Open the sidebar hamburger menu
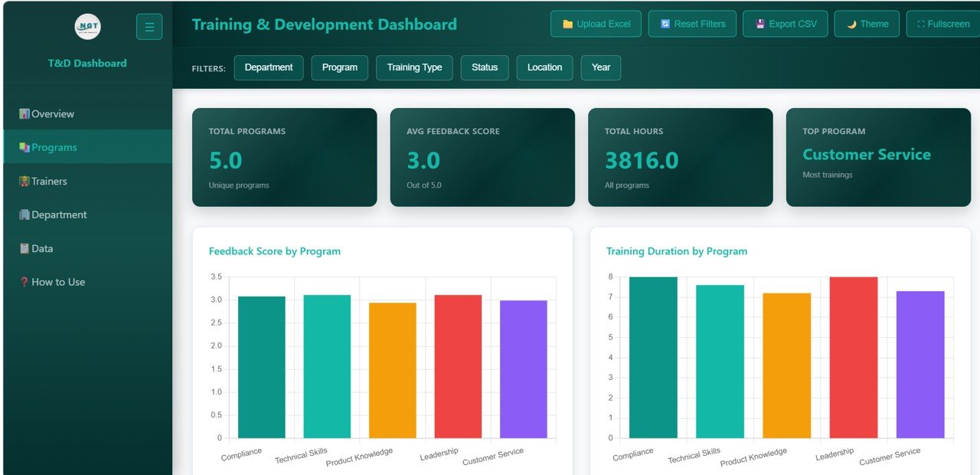The height and width of the screenshot is (475, 980). point(149,26)
